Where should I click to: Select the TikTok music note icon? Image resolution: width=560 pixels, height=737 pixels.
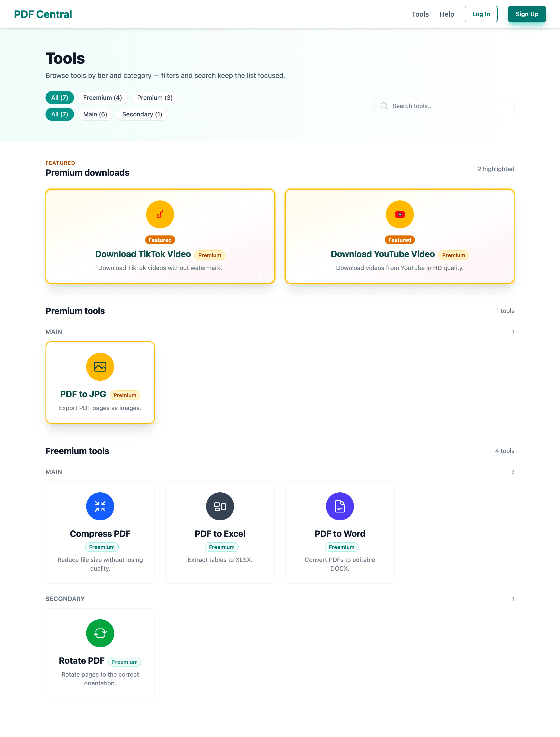click(160, 214)
